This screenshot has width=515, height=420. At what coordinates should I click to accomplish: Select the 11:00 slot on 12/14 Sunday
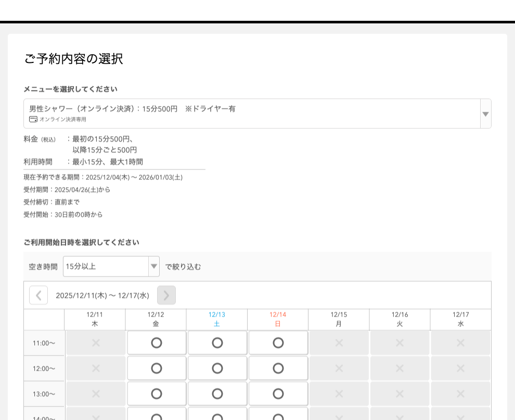tap(278, 343)
